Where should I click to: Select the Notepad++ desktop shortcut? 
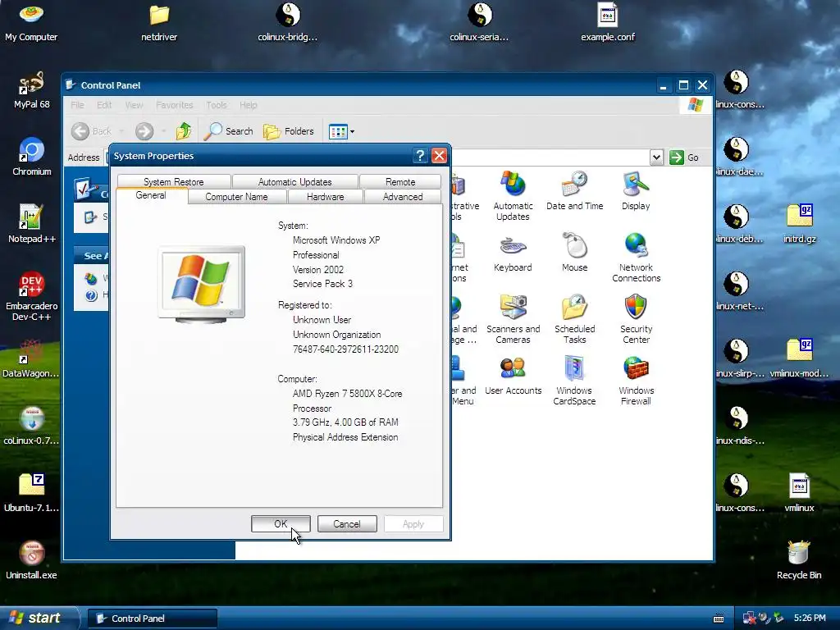click(x=32, y=224)
